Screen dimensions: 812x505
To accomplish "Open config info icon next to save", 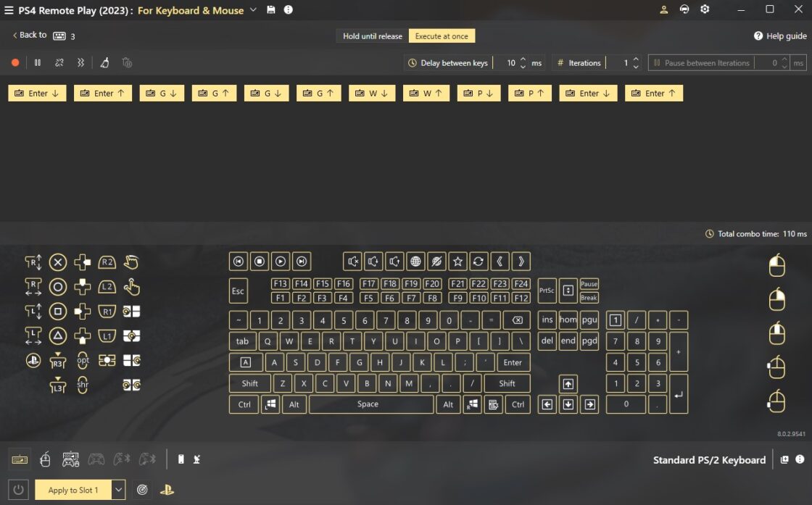I will click(x=289, y=9).
